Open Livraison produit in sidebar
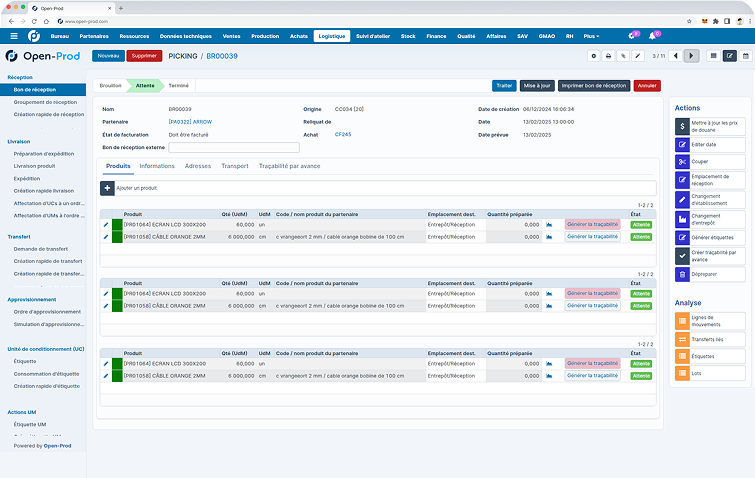 (34, 166)
